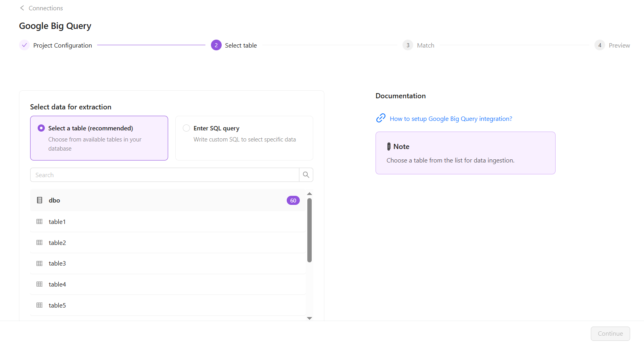
Task: Click the 'Documentation' heading
Action: (401, 96)
